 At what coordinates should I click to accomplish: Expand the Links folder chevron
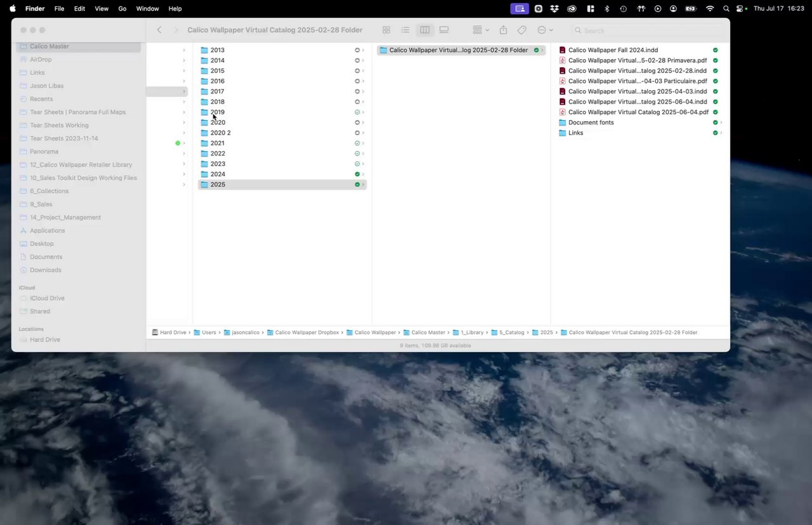(x=721, y=133)
